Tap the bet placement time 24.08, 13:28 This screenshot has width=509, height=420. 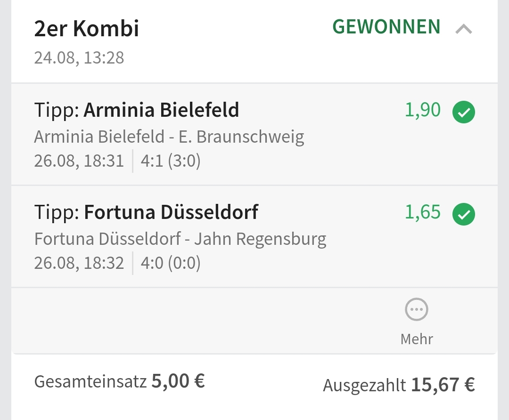click(x=79, y=58)
